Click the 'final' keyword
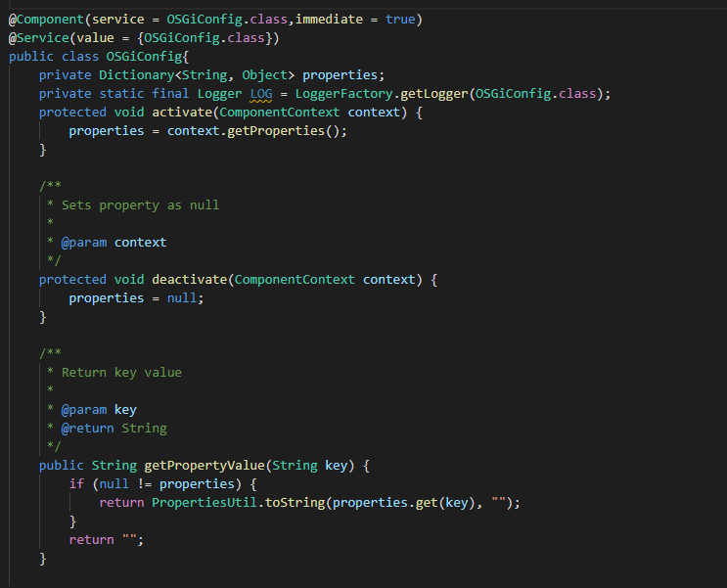The width and height of the screenshot is (727, 588). [x=170, y=94]
